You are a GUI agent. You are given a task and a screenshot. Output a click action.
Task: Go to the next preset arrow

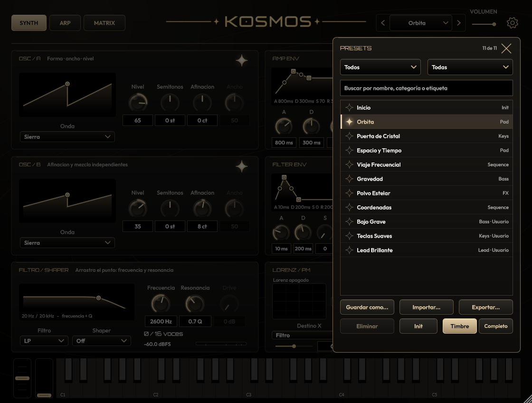click(x=459, y=23)
